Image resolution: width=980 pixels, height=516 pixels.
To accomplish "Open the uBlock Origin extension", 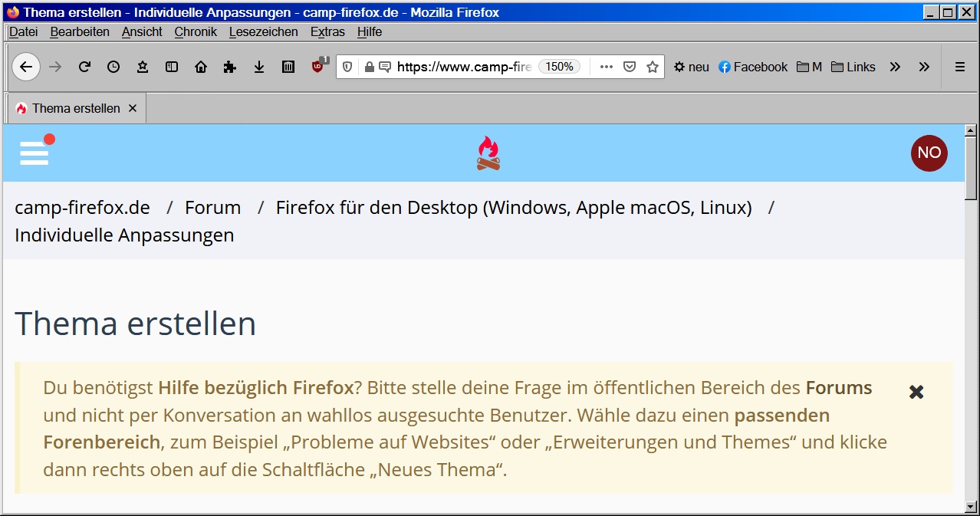I will (319, 66).
